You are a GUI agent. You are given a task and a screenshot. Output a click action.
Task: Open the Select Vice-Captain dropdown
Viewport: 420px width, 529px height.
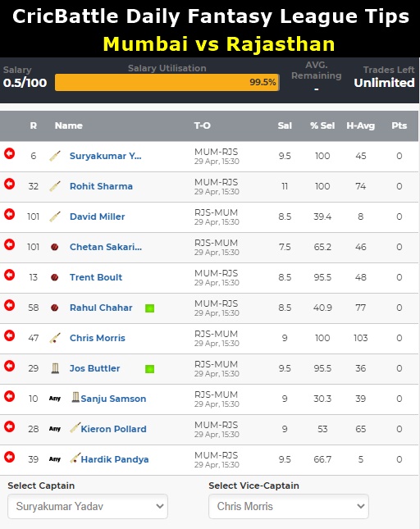pyautogui.click(x=289, y=506)
